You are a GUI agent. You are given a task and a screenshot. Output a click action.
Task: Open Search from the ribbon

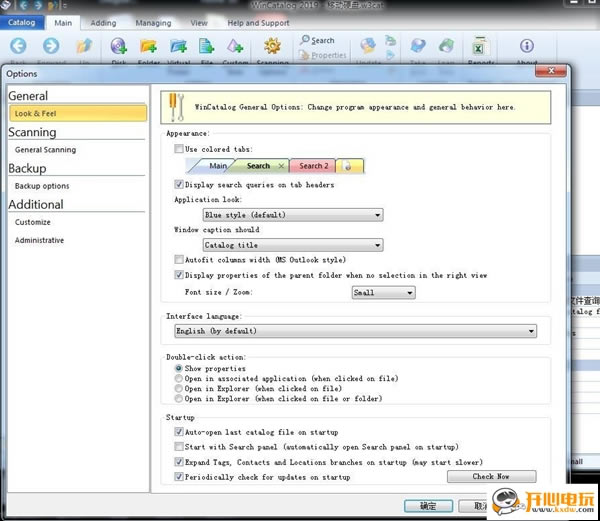tap(317, 41)
